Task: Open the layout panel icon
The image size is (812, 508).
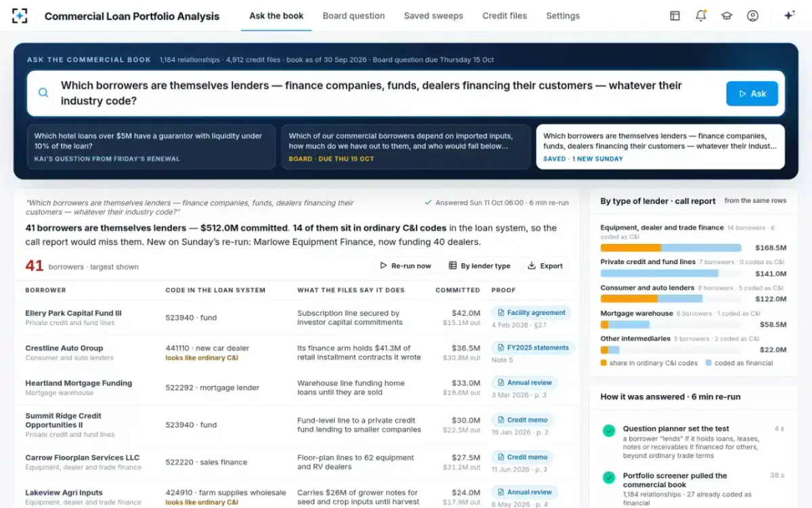Action: (675, 16)
